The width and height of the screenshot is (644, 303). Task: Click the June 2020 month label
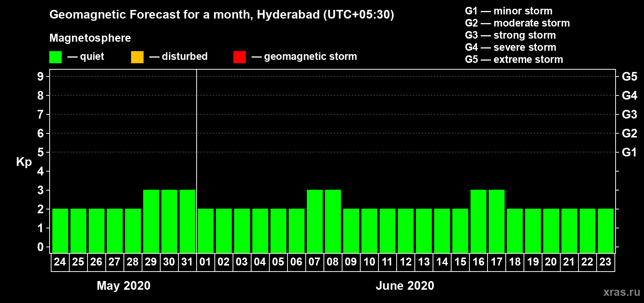[405, 286]
